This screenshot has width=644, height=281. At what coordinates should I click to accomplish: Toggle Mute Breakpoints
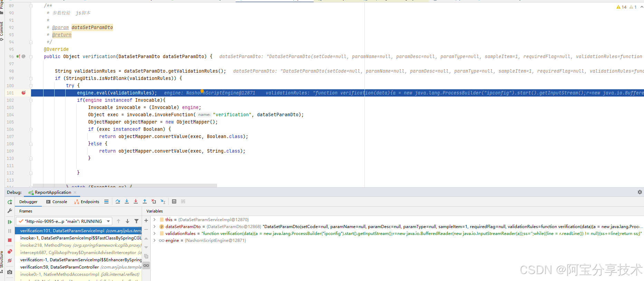pos(10,261)
